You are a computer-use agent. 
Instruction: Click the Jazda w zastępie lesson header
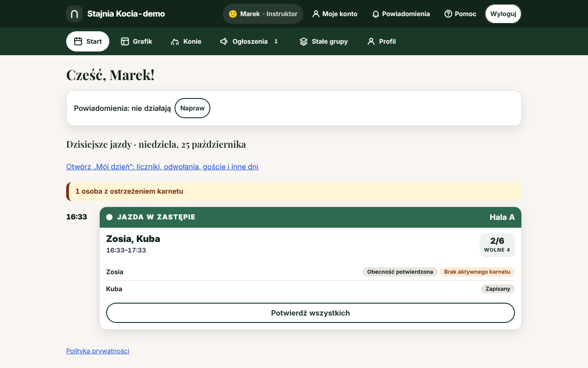point(311,217)
